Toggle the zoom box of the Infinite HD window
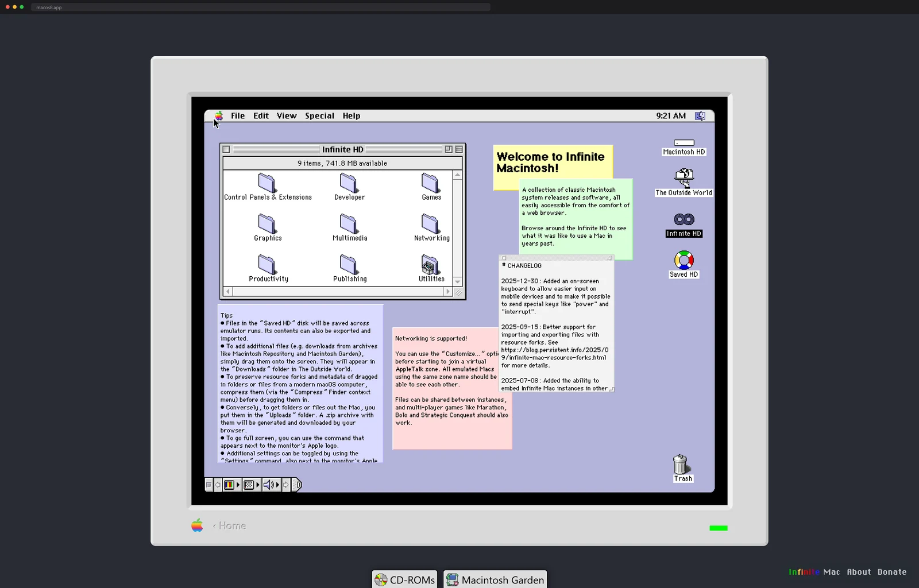The image size is (919, 588). (449, 149)
